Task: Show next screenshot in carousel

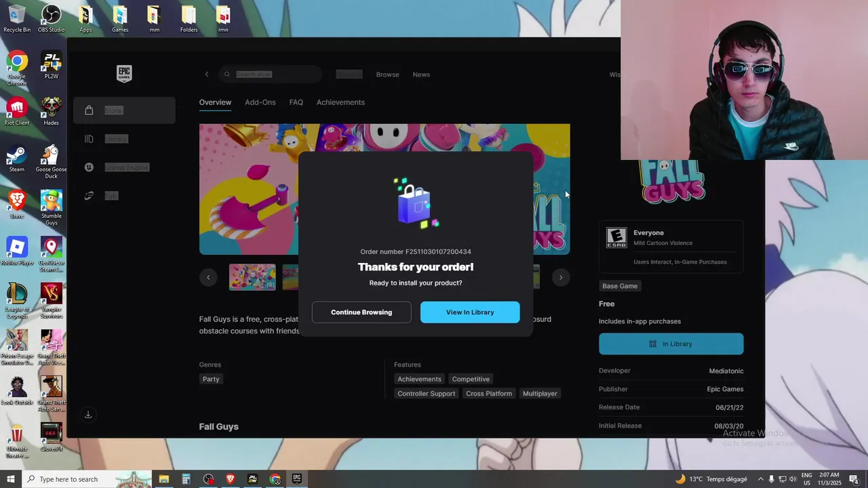Action: [x=561, y=277]
